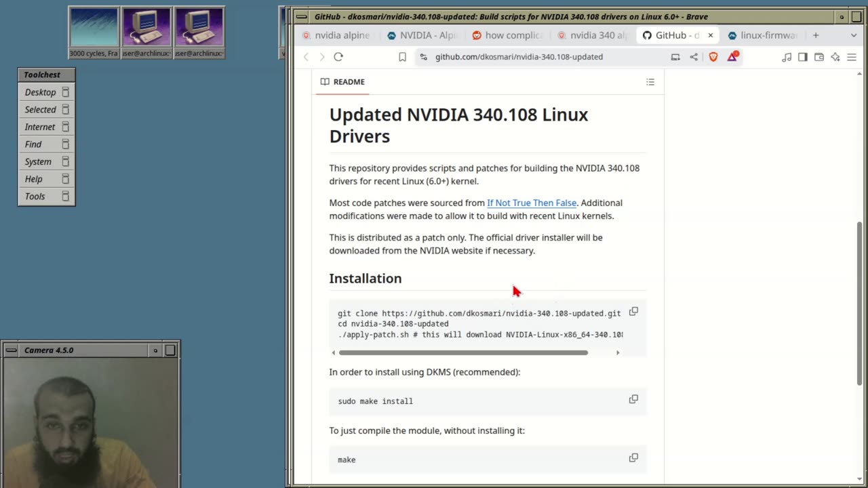The height and width of the screenshot is (488, 868).
Task: Open Find menu in Toolchest
Action: [x=46, y=144]
